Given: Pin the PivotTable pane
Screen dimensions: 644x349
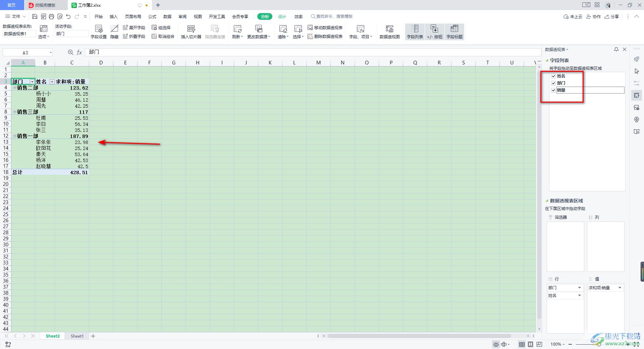Looking at the screenshot, I should tap(616, 49).
